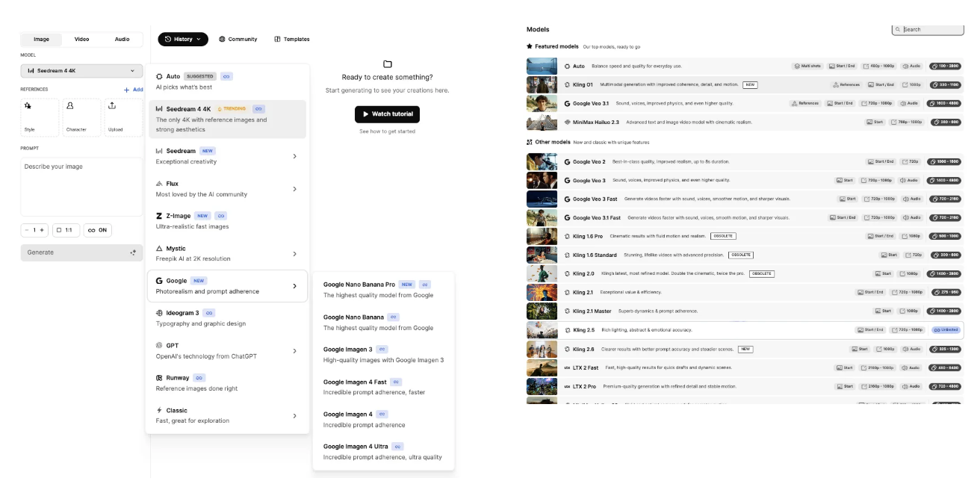Click the folder icon above Ready to create
980x484 pixels.
tap(387, 64)
